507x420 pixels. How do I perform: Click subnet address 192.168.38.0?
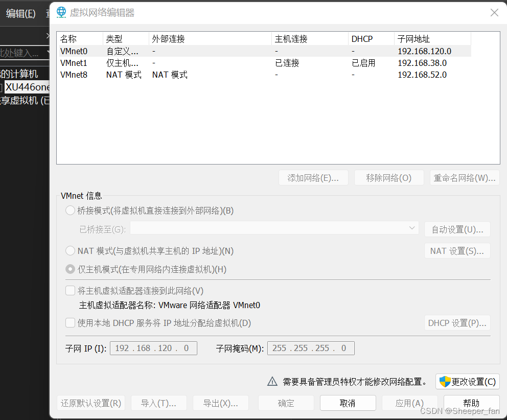pos(422,63)
